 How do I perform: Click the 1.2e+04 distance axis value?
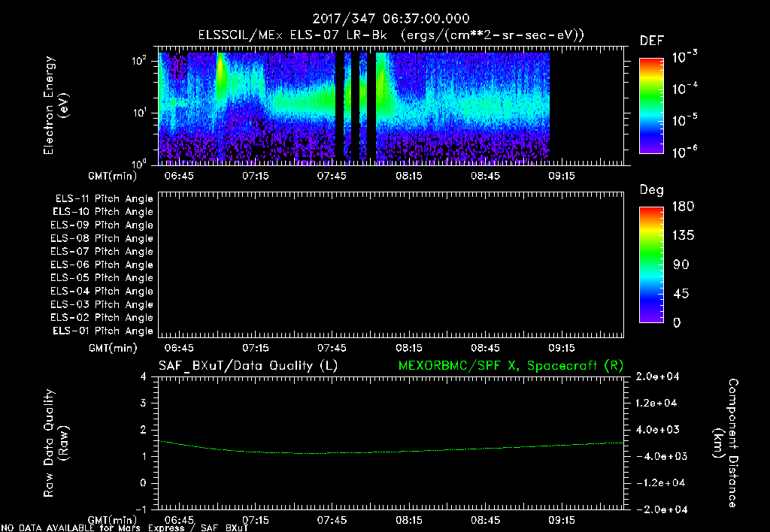[x=657, y=403]
